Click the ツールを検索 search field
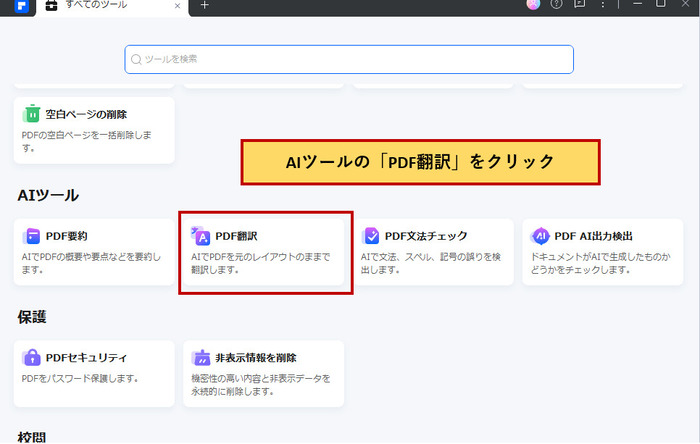Screen dimensions: 700x444 [x=350, y=59]
